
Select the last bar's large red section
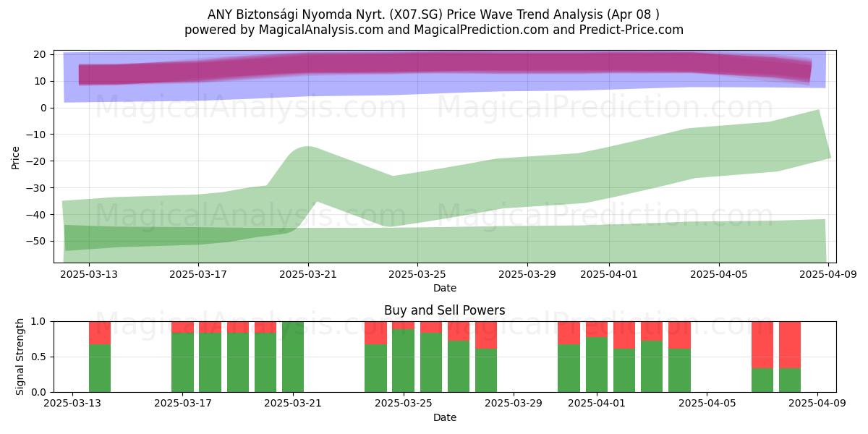pos(790,344)
